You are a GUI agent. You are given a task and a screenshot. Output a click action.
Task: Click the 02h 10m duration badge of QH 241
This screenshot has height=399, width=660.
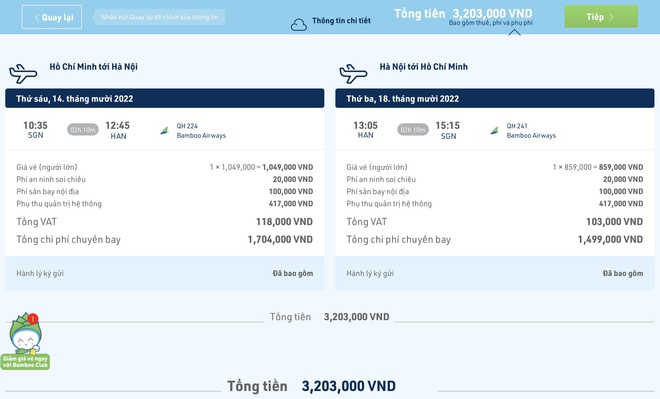pyautogui.click(x=413, y=130)
